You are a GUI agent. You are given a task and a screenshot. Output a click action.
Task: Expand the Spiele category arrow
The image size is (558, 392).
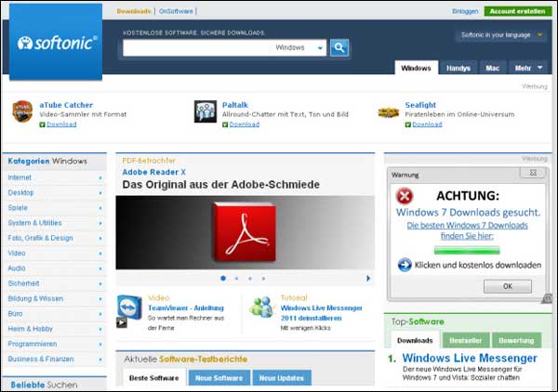(100, 208)
